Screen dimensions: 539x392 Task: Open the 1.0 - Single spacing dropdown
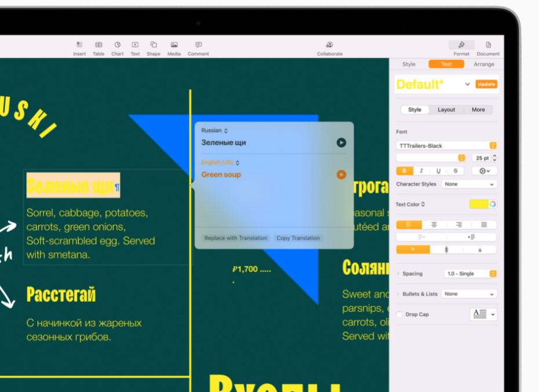[x=470, y=273]
